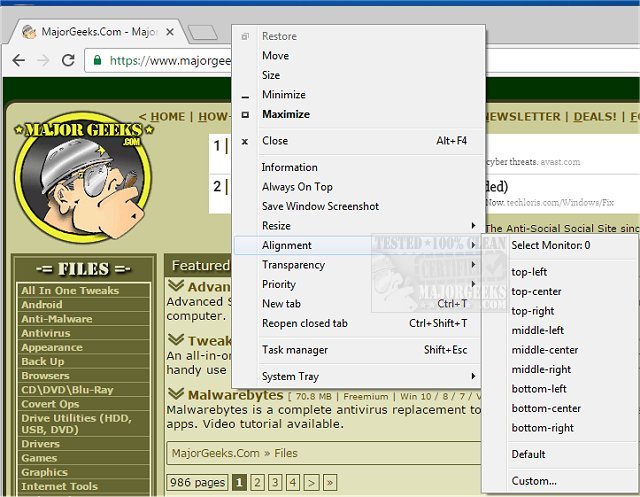
Task: Go to page 4 of files
Action: click(293, 483)
